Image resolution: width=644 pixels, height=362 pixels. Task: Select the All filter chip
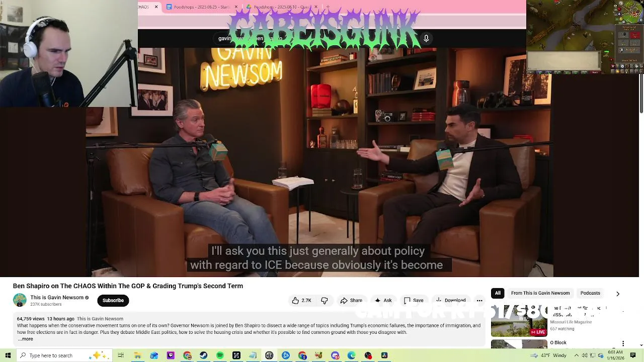tap(498, 293)
